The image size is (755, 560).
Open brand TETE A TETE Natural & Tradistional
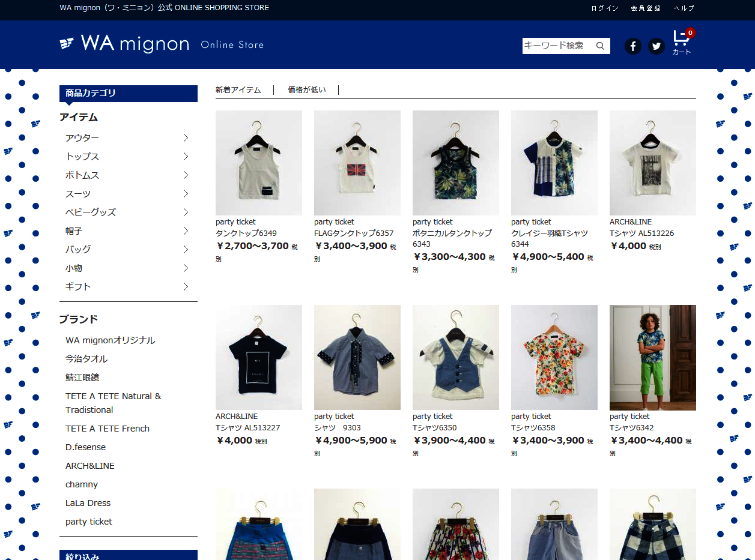114,403
